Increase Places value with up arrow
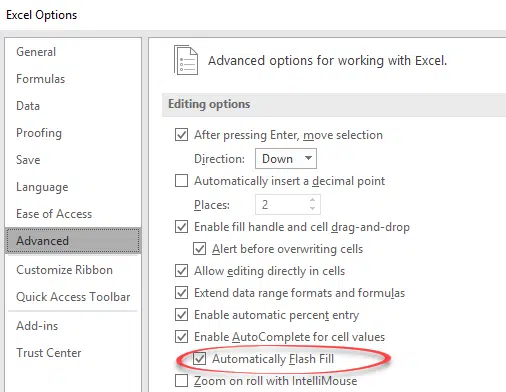This screenshot has width=506, height=392. point(312,200)
